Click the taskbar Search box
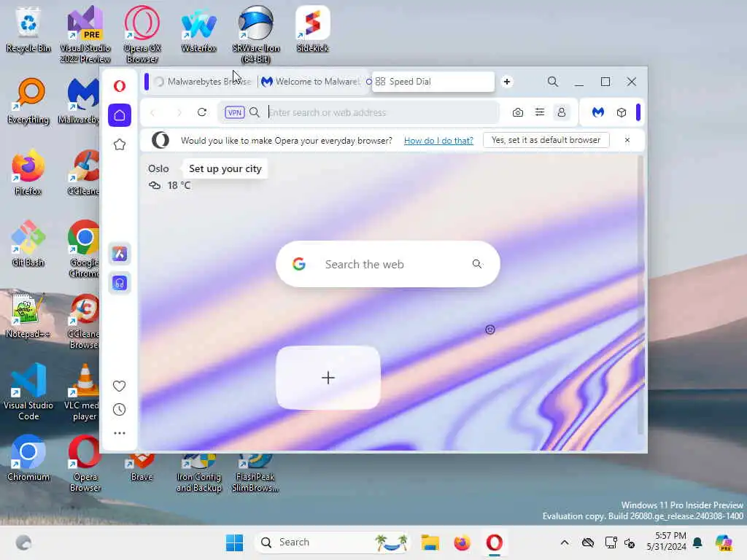This screenshot has width=747, height=560. (333, 542)
